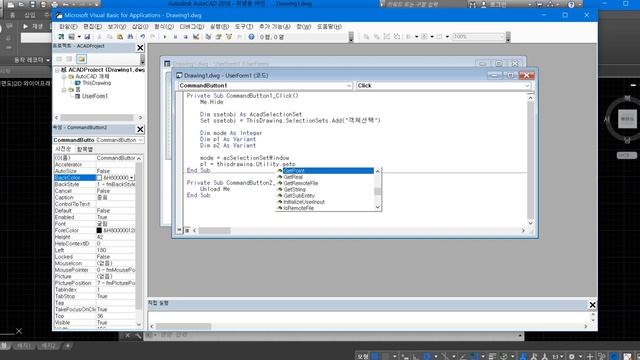Viewport: 640px width, 360px height.
Task: Open the Debug menu
Action: click(x=191, y=27)
